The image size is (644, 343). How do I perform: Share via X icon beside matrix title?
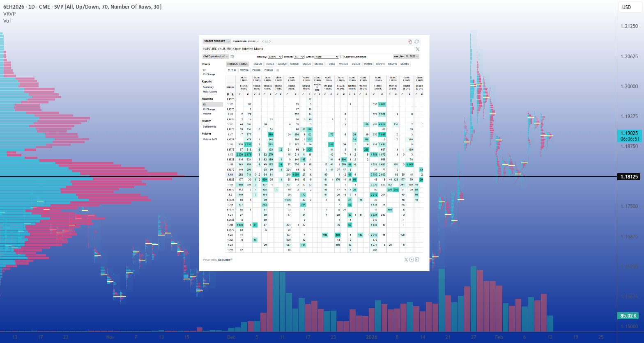click(417, 49)
